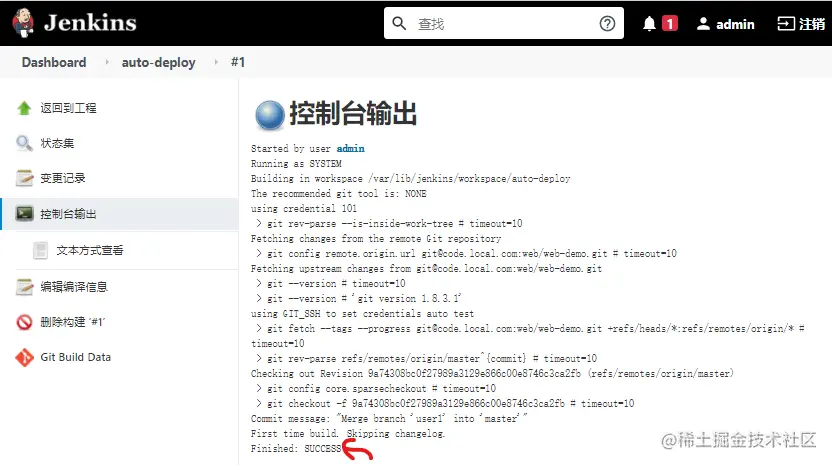
Task: Click the red prohibited icon for 删除构建
Action: pyautogui.click(x=24, y=322)
